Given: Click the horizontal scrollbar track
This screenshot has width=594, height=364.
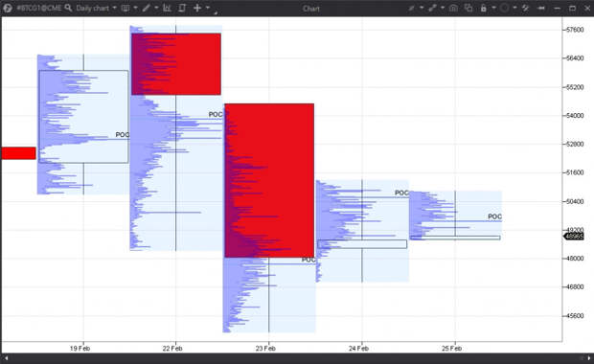Looking at the screenshot, I should pyautogui.click(x=297, y=358).
